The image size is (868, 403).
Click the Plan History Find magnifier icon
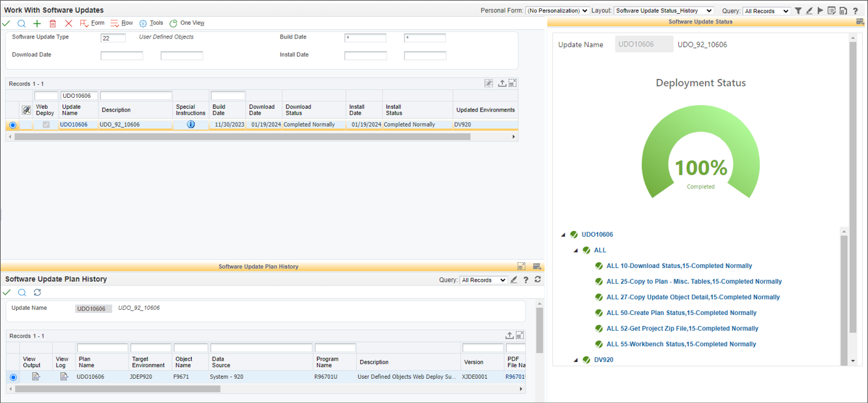pos(22,292)
